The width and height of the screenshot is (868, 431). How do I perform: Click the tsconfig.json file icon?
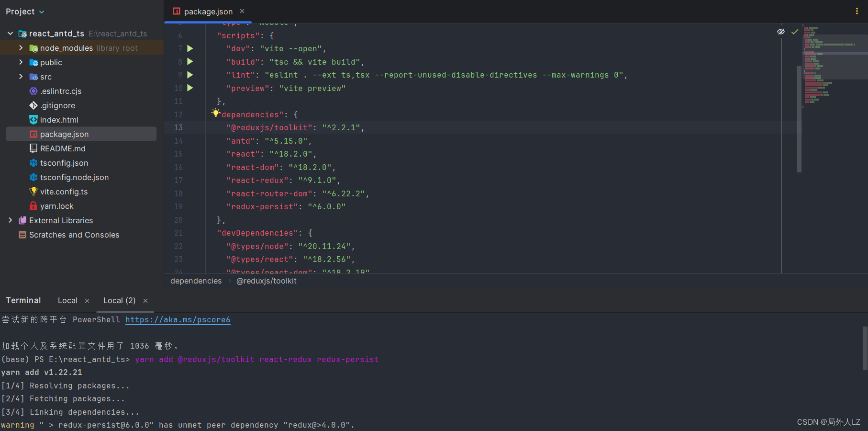33,163
